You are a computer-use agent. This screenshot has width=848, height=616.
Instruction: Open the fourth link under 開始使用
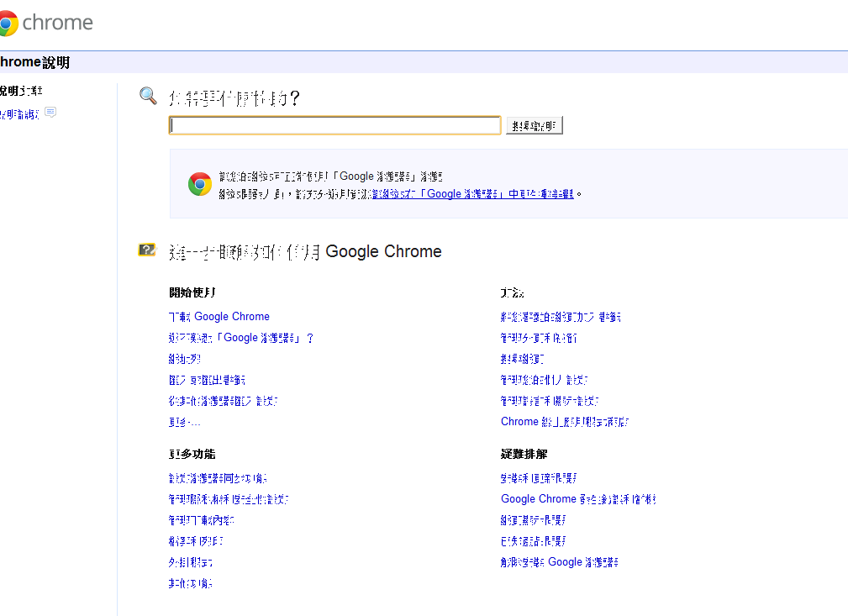207,380
